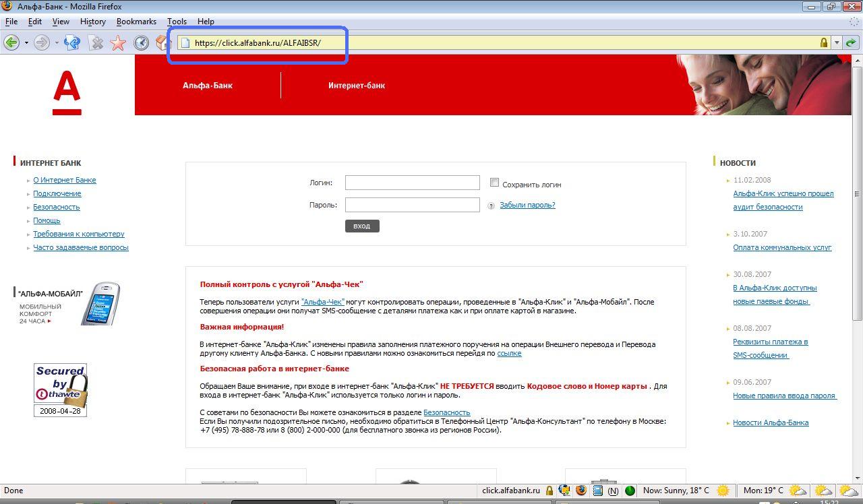Click the (N) status bar icon
The image size is (863, 504).
click(x=613, y=491)
